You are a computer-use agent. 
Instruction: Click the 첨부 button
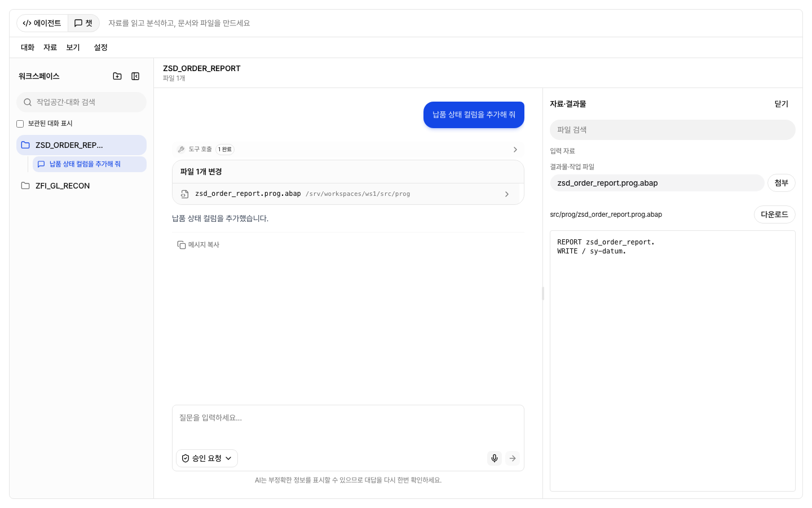782,183
